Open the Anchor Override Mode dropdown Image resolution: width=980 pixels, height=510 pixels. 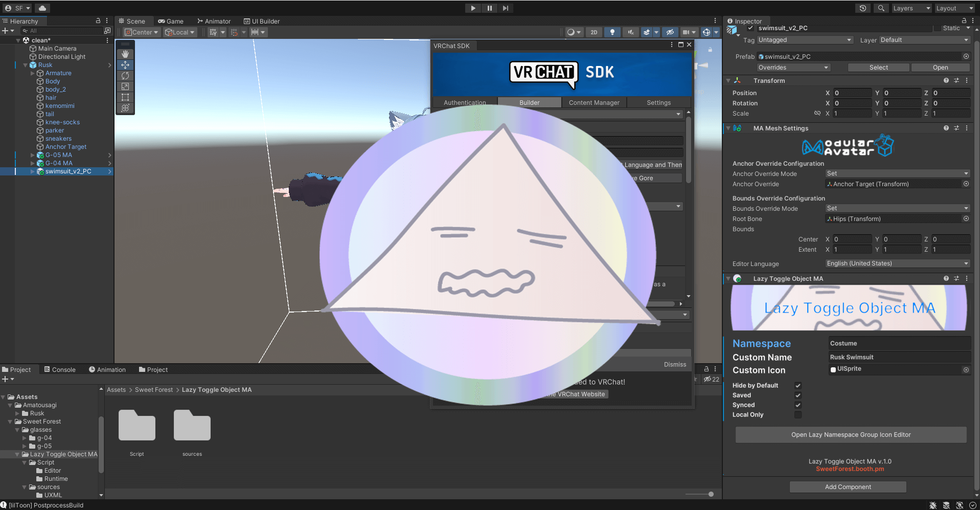(898, 174)
